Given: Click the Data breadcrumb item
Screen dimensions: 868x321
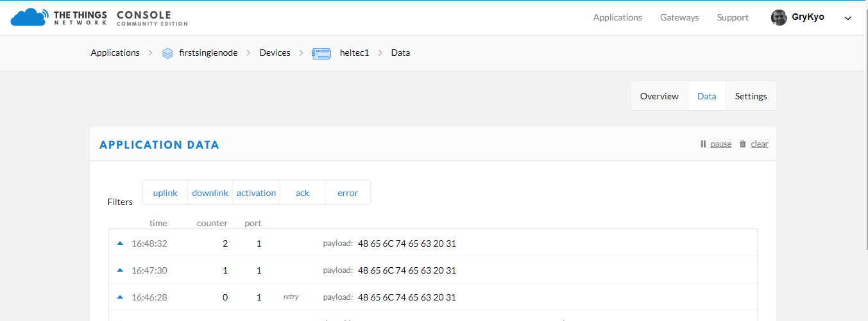Looking at the screenshot, I should pyautogui.click(x=400, y=53).
